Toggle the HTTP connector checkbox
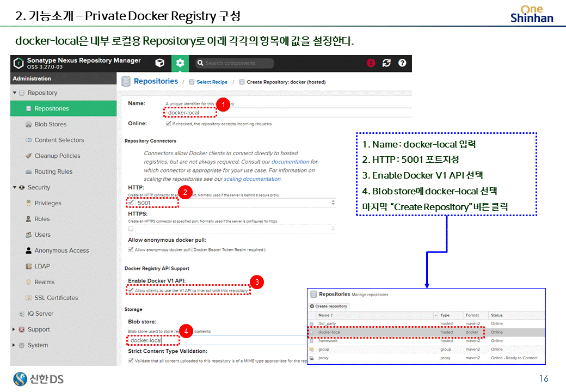 pos(131,203)
